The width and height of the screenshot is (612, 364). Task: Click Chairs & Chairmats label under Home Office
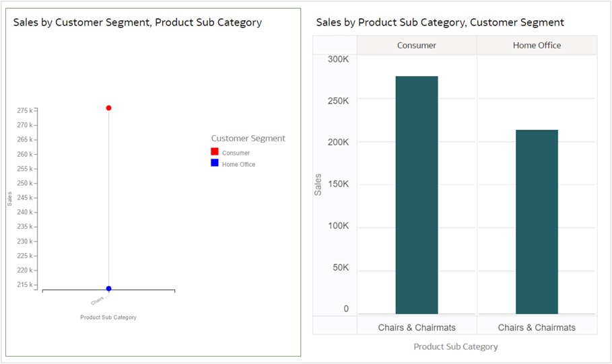pyautogui.click(x=537, y=328)
